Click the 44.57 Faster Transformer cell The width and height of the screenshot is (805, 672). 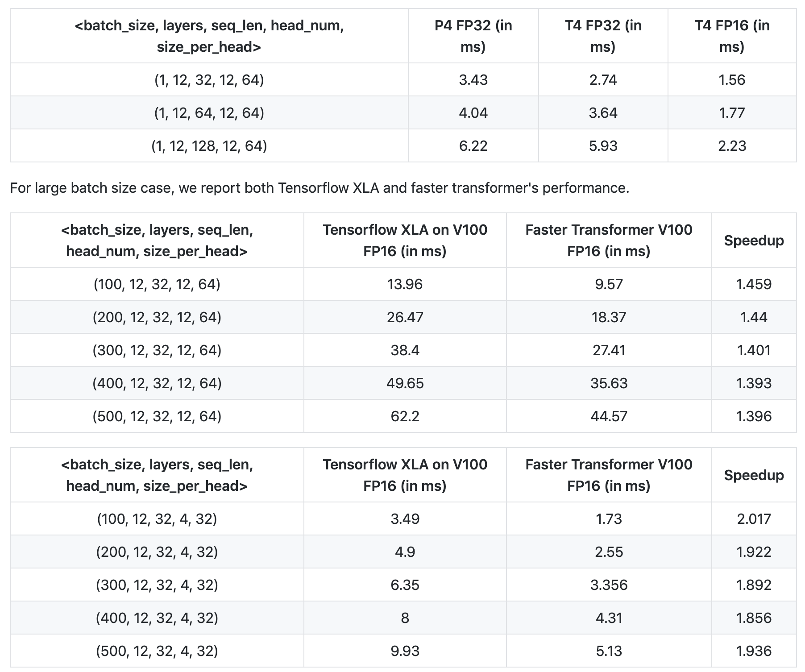pyautogui.click(x=609, y=416)
